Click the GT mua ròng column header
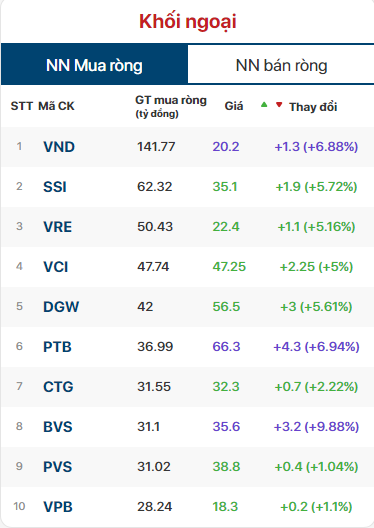Screen dimensions: 374x528 [171, 106]
